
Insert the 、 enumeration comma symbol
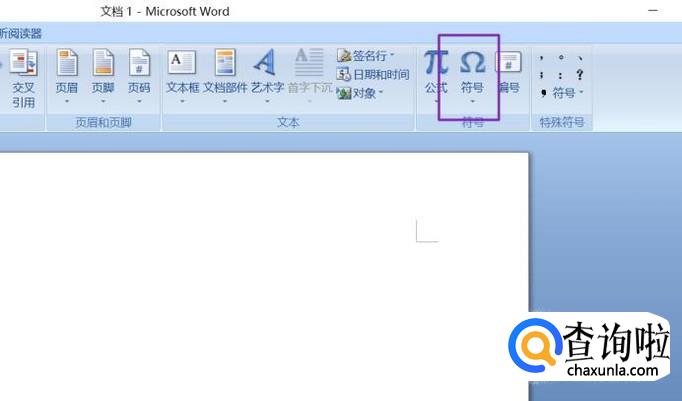tap(580, 58)
